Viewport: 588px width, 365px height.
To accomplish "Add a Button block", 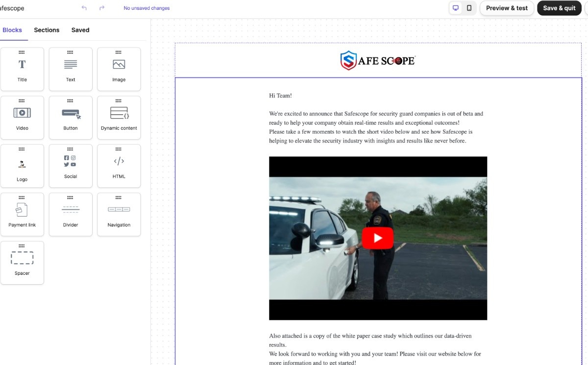I will (71, 118).
